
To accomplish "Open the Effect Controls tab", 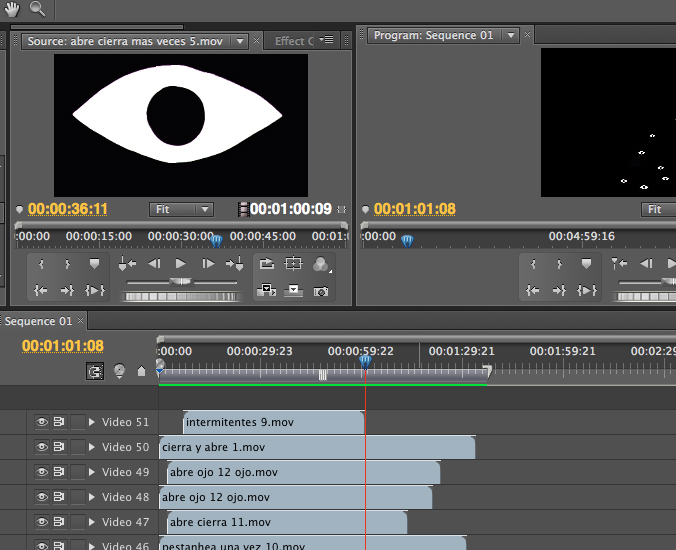I will [293, 41].
